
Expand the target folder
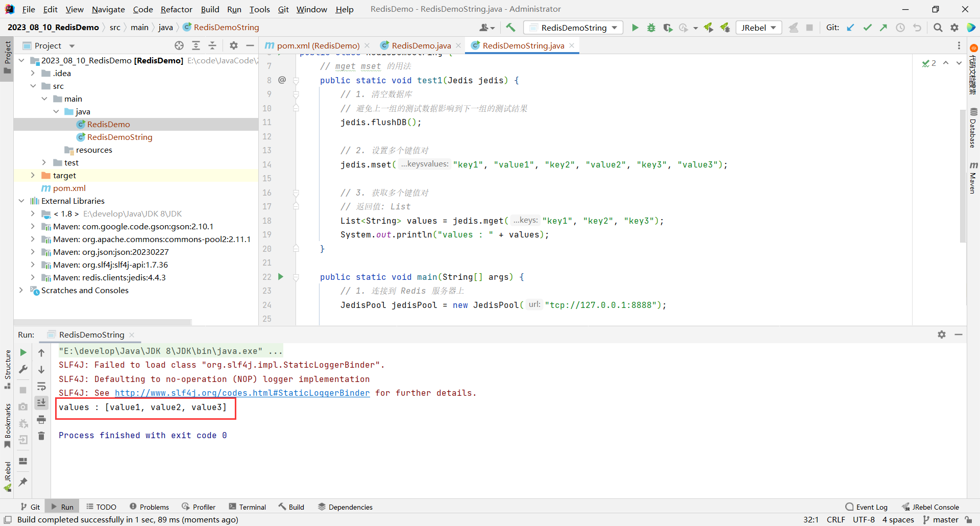33,175
